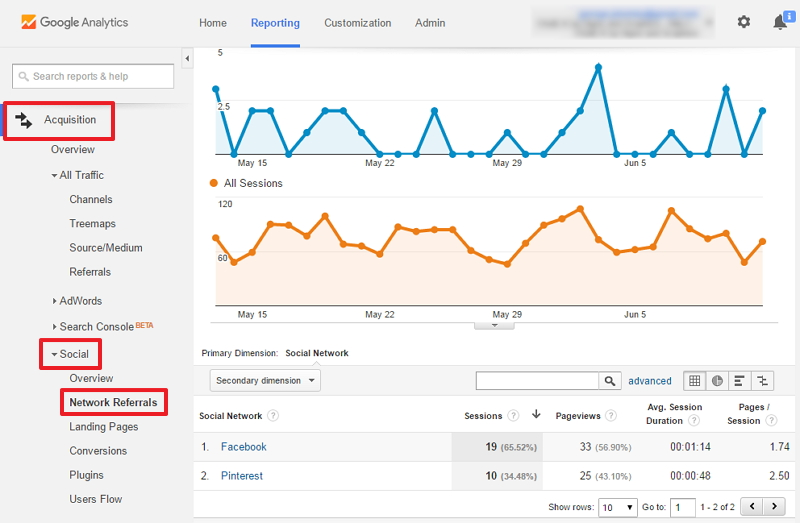Viewport: 800px width, 523px height.
Task: Click the blurred account selector in header
Action: pyautogui.click(x=622, y=23)
